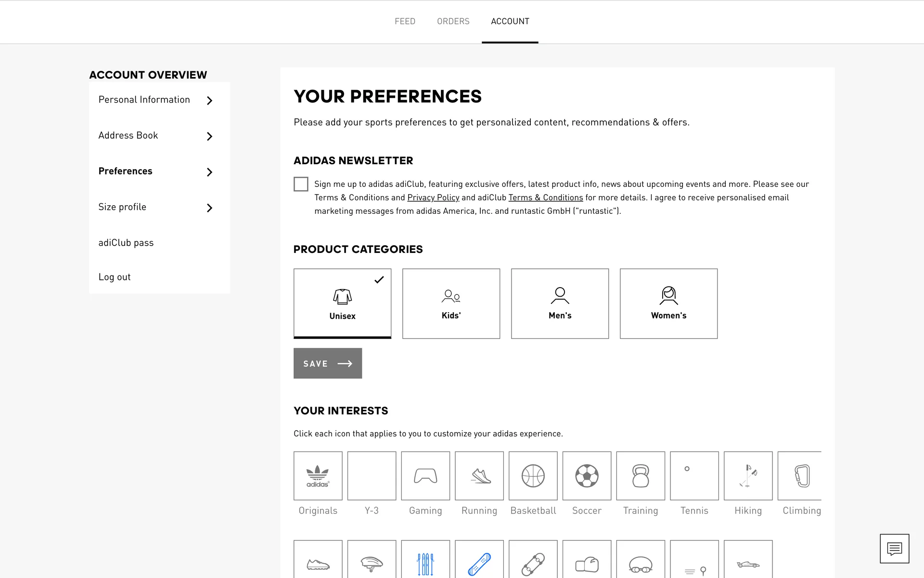Expand the Size profile chevron
This screenshot has height=578, width=924.
(209, 208)
